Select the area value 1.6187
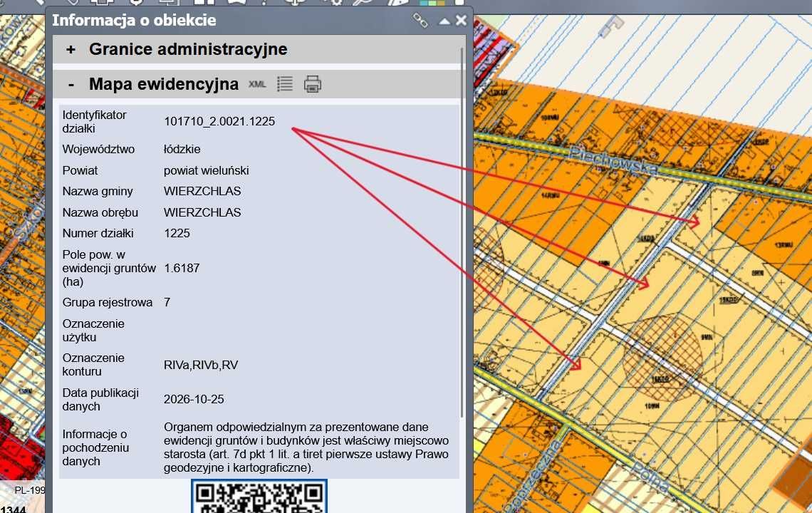Screen dimensions: 812x513 [x=182, y=269]
